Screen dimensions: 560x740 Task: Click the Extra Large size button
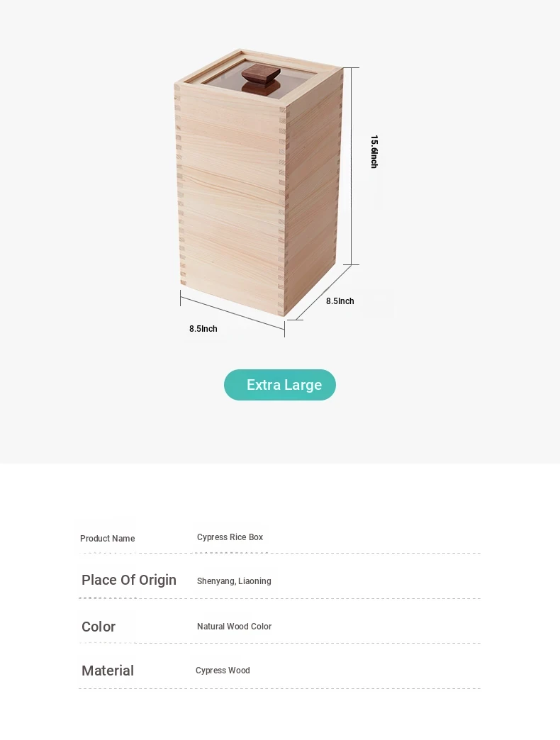280,385
